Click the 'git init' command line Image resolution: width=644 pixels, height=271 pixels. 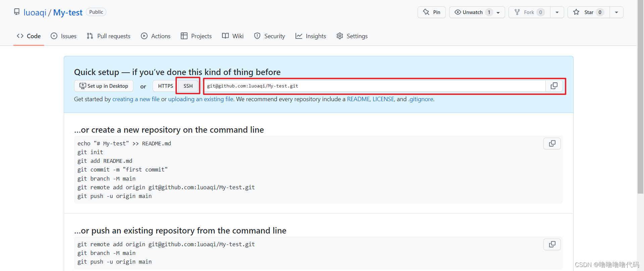90,152
